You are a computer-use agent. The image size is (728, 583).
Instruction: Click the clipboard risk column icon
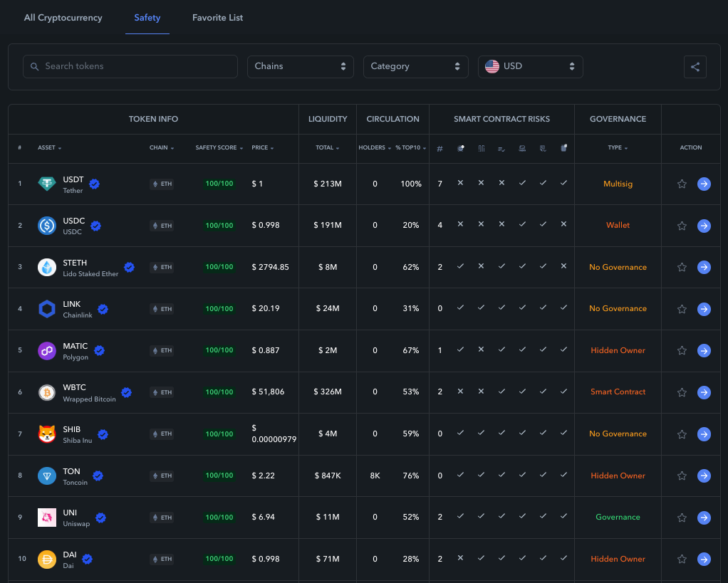[x=563, y=148]
